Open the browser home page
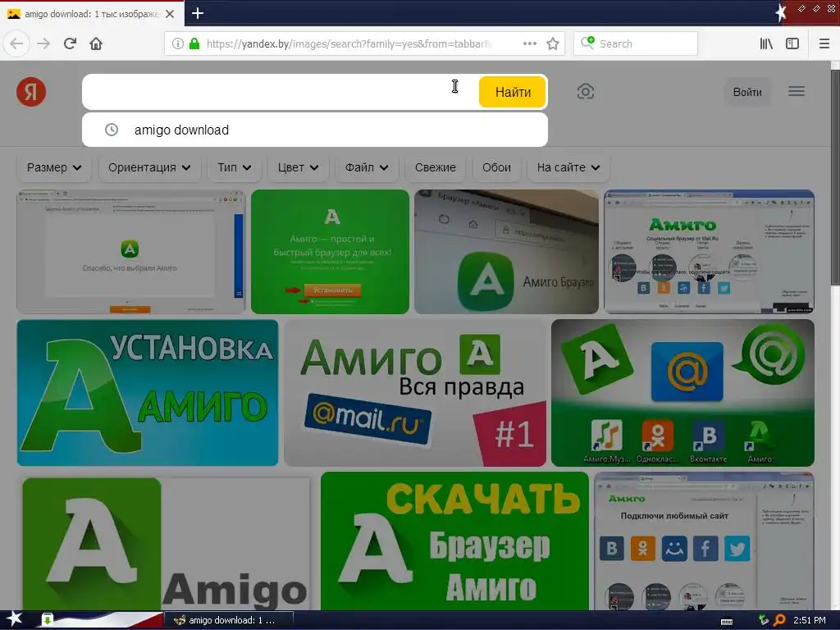840x630 pixels. pyautogui.click(x=96, y=43)
